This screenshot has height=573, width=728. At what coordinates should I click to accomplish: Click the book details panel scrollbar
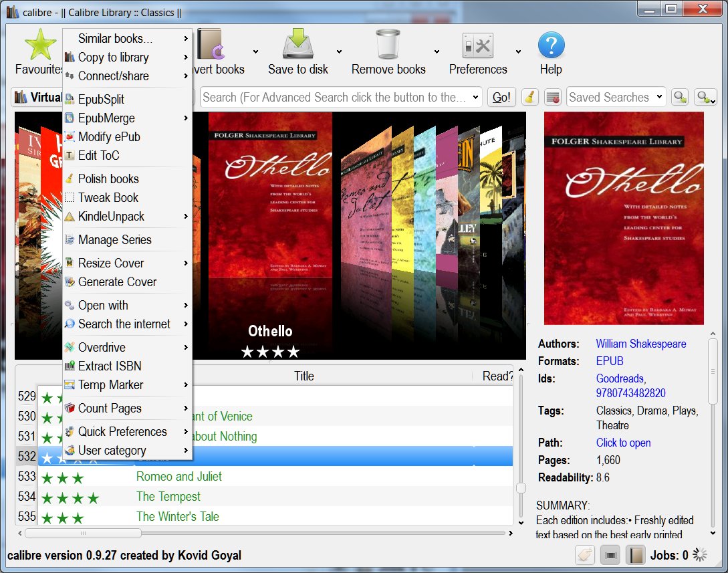pyautogui.click(x=713, y=372)
